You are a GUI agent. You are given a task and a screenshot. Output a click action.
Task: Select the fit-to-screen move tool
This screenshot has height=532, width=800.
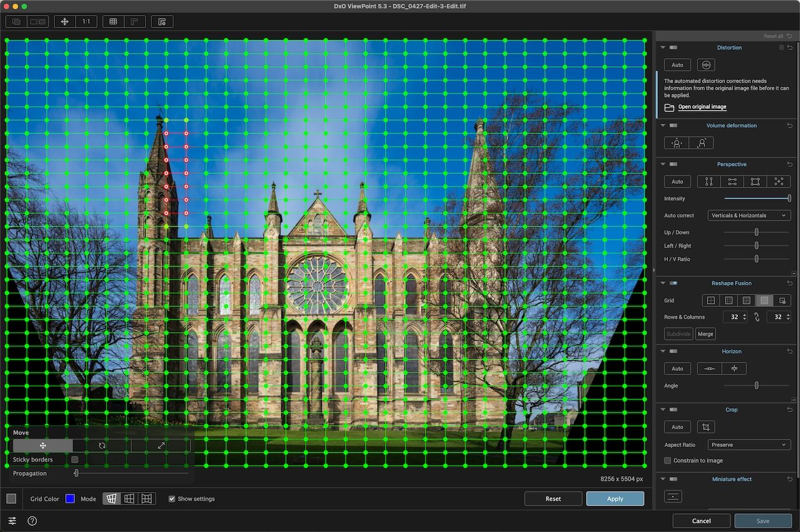click(x=65, y=21)
